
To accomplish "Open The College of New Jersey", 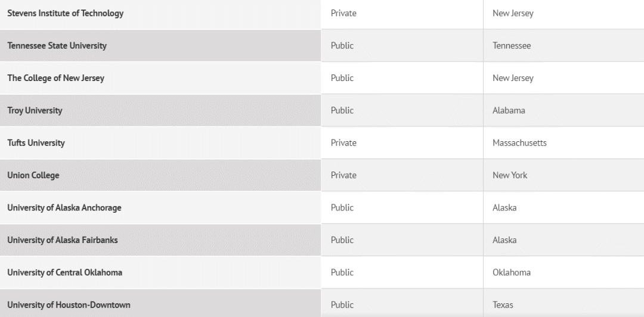I will click(x=56, y=78).
